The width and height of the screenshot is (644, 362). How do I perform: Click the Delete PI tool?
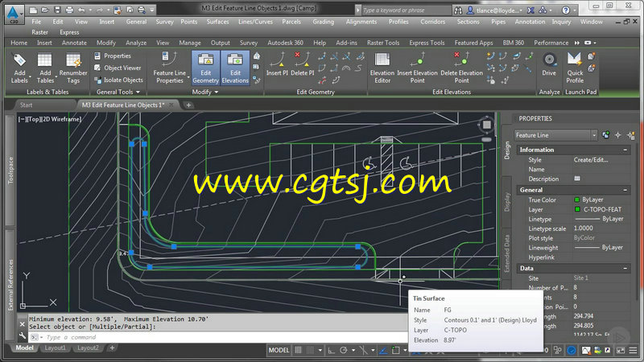pos(303,64)
